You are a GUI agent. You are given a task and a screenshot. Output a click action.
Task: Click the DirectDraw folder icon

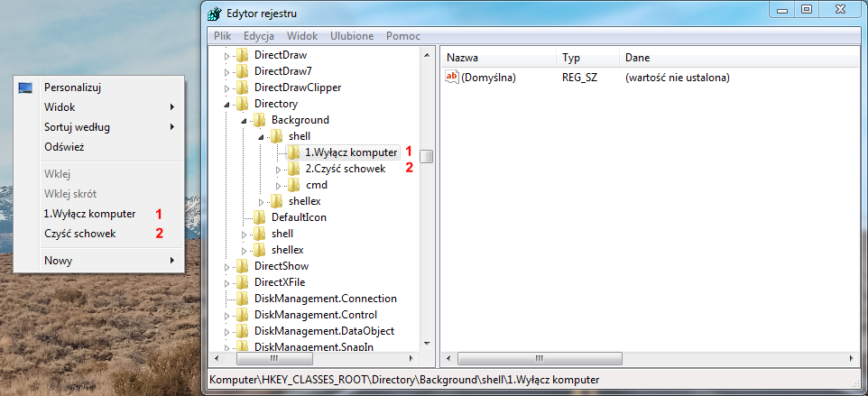coord(242,55)
